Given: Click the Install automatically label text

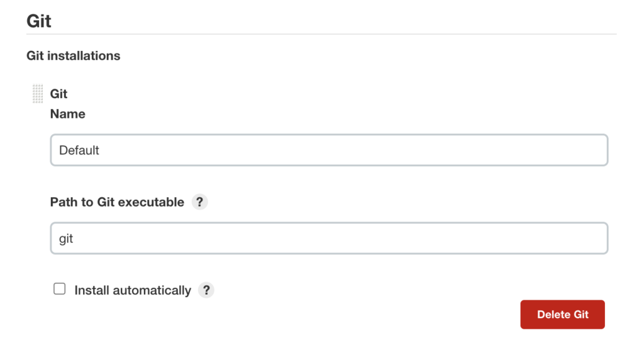Looking at the screenshot, I should 132,290.
